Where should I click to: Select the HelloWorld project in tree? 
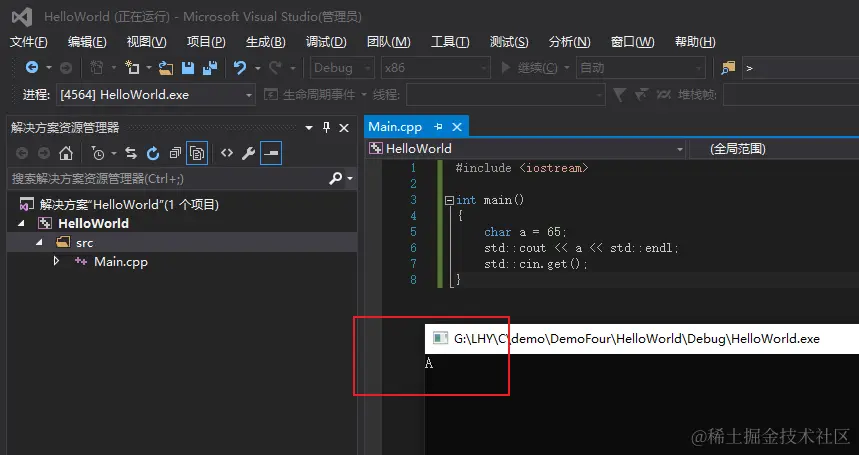(93, 223)
